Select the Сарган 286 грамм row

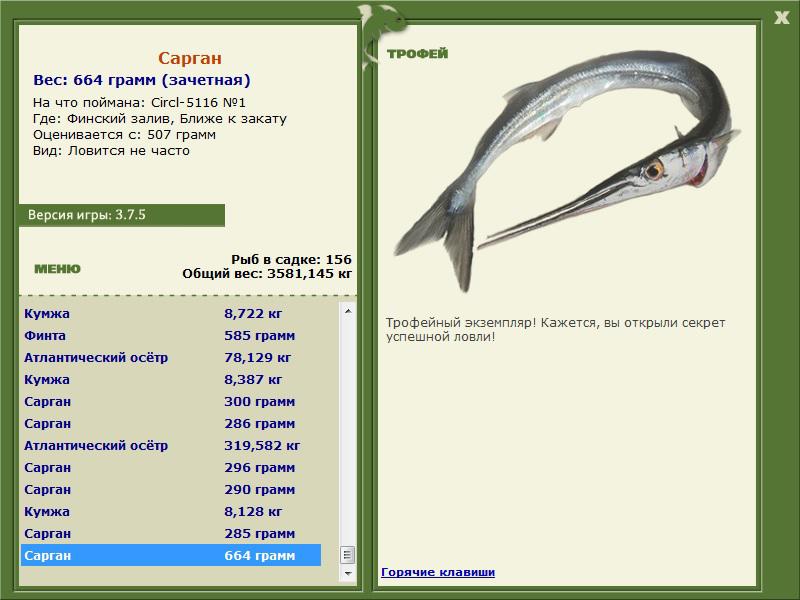click(x=171, y=423)
